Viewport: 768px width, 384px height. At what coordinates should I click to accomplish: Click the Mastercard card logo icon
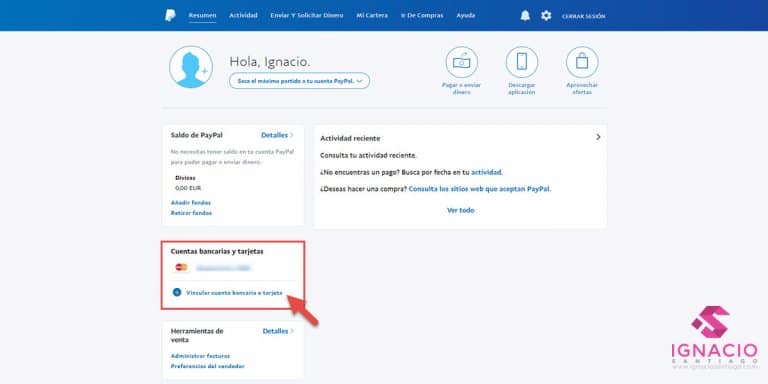(x=181, y=267)
